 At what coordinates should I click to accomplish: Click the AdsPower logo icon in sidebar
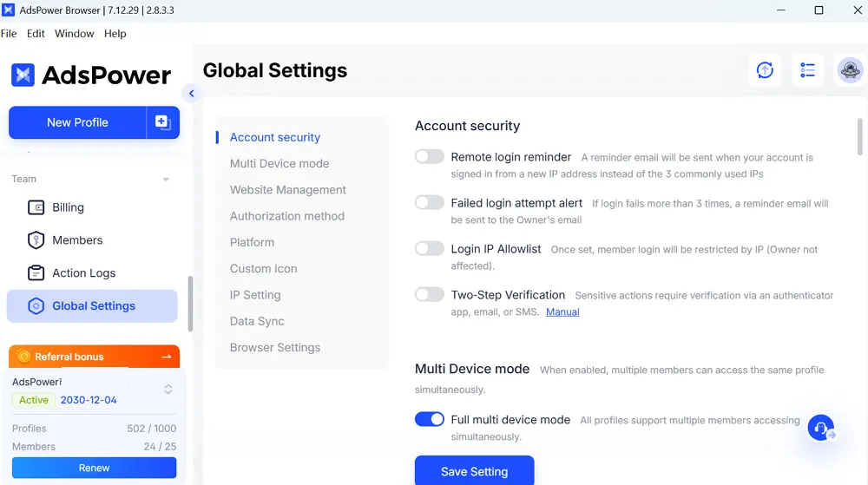point(23,75)
